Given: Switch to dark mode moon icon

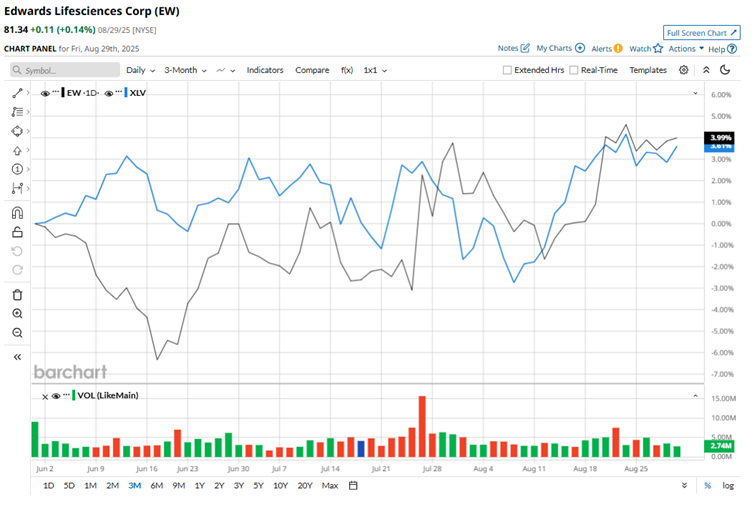Looking at the screenshot, I should tap(725, 70).
